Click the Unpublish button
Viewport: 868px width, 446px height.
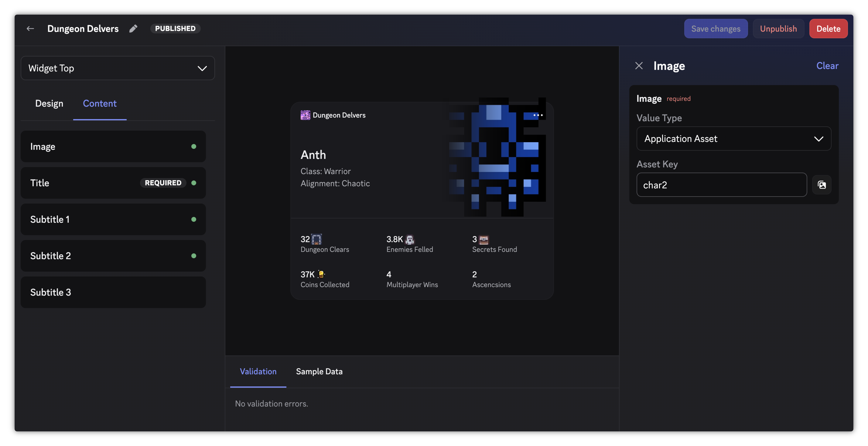coord(778,29)
